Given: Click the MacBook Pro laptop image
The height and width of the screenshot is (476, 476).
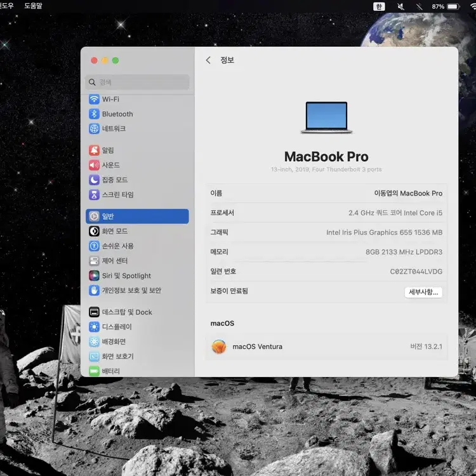Looking at the screenshot, I should 326,117.
